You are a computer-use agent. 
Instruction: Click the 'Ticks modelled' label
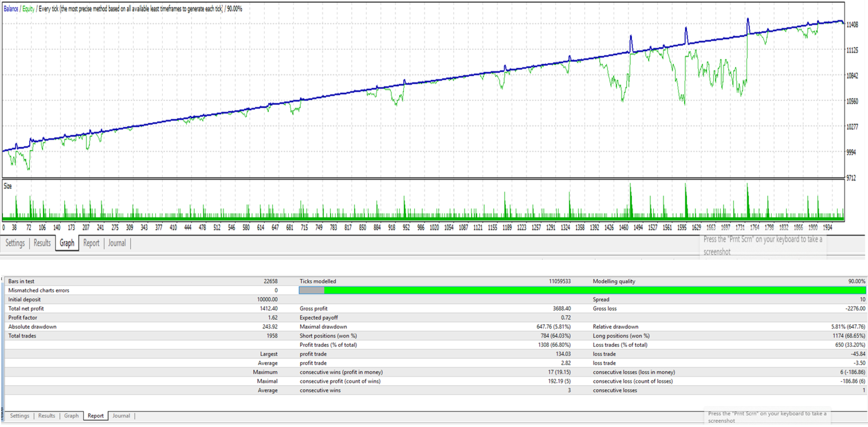(318, 281)
